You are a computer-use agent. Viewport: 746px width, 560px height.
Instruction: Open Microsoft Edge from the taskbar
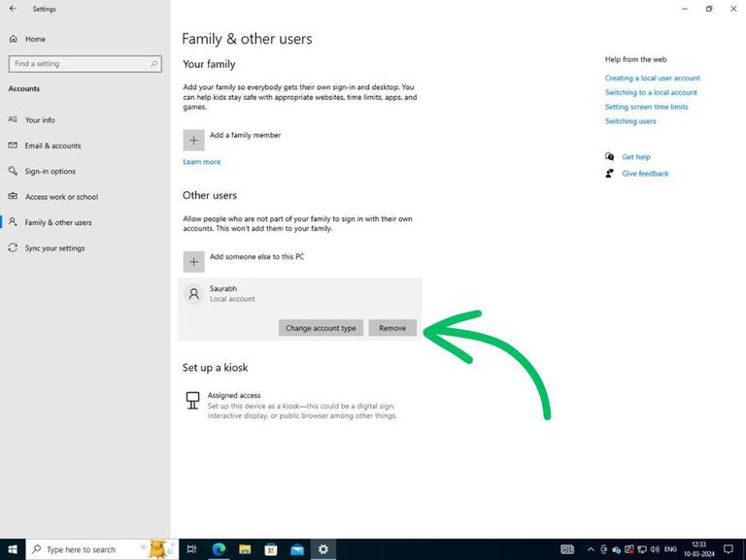219,549
